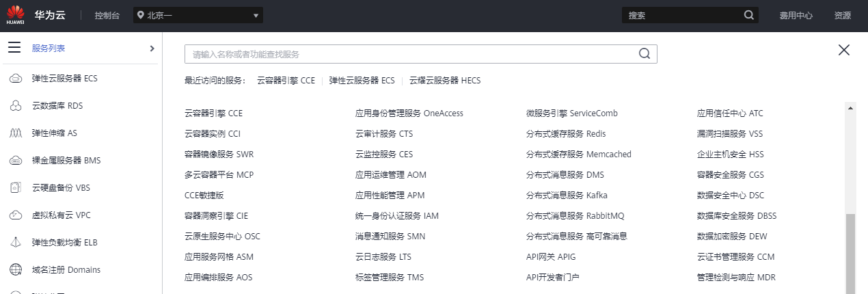
Task: Open recent service 云容器引擎 CCE
Action: pyautogui.click(x=286, y=81)
